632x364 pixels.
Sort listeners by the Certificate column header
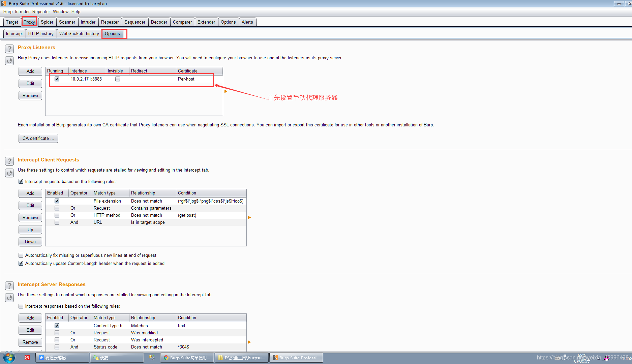point(199,71)
